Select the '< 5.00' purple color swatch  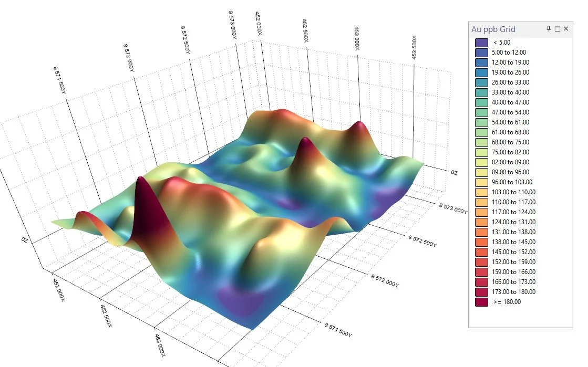pos(481,43)
